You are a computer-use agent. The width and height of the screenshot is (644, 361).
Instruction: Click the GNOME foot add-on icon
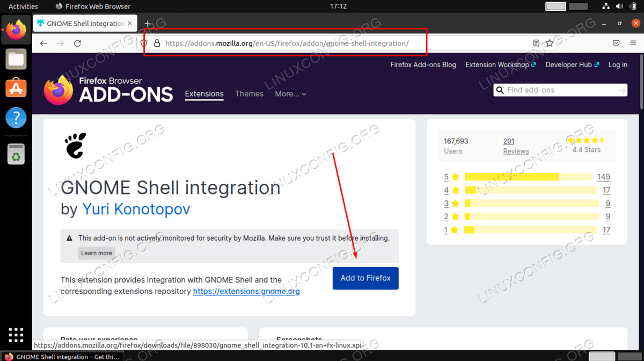pos(75,145)
